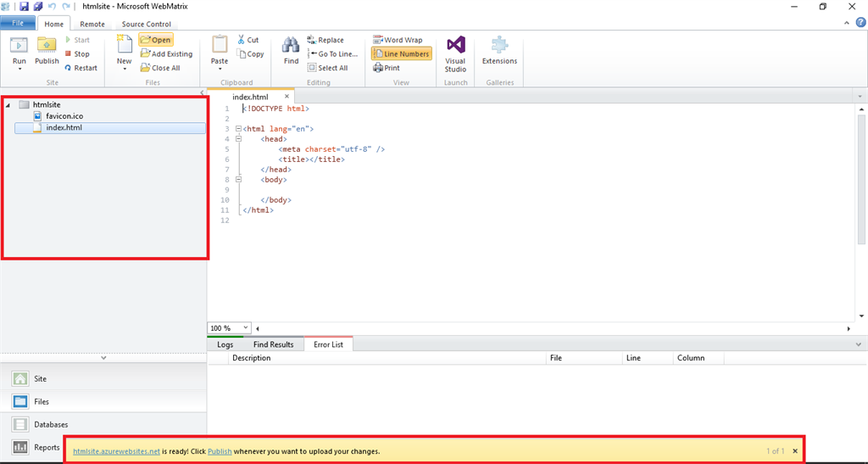This screenshot has width=868, height=464.
Task: Copy the selected text
Action: pos(250,53)
